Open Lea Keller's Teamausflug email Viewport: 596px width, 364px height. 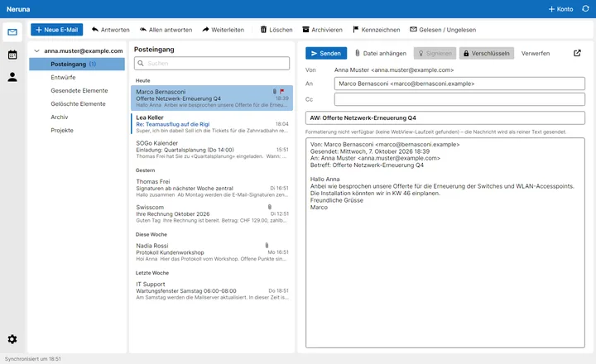click(212, 124)
